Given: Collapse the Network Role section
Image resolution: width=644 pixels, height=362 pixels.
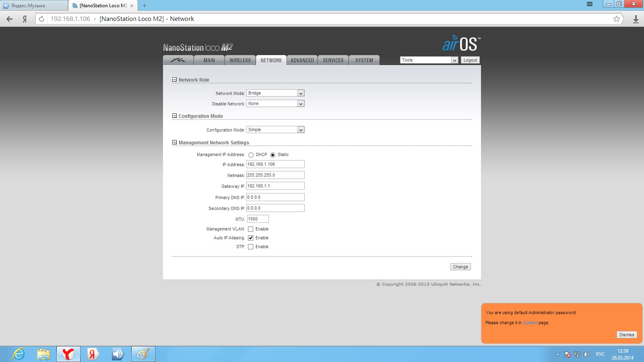Looking at the screenshot, I should coord(174,80).
